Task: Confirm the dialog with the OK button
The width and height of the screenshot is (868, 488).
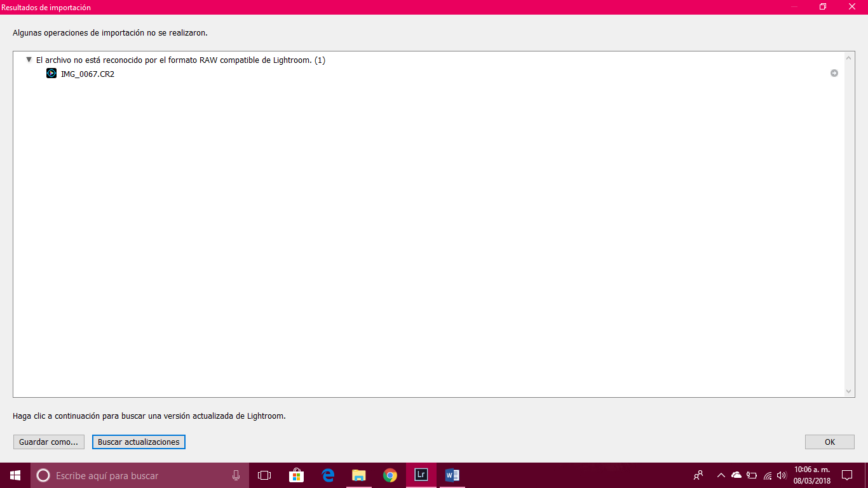Action: tap(830, 442)
